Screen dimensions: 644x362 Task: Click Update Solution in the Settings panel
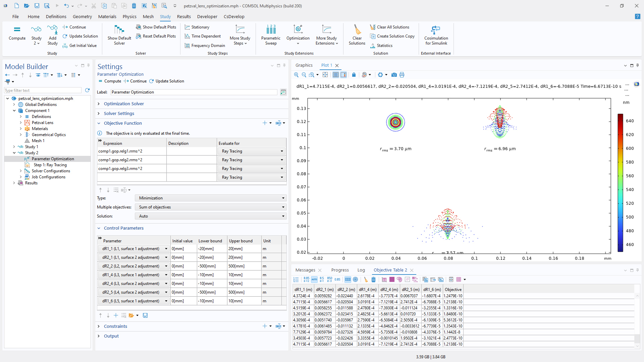(167, 81)
